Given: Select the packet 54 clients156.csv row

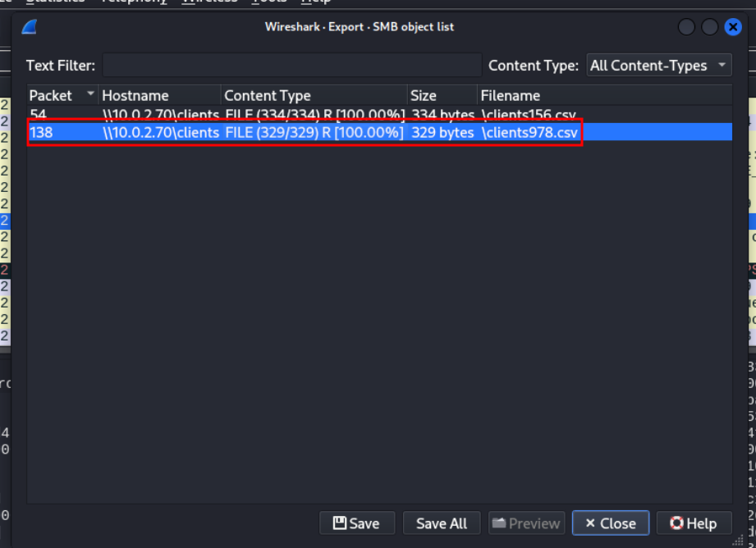Looking at the screenshot, I should coord(379,115).
